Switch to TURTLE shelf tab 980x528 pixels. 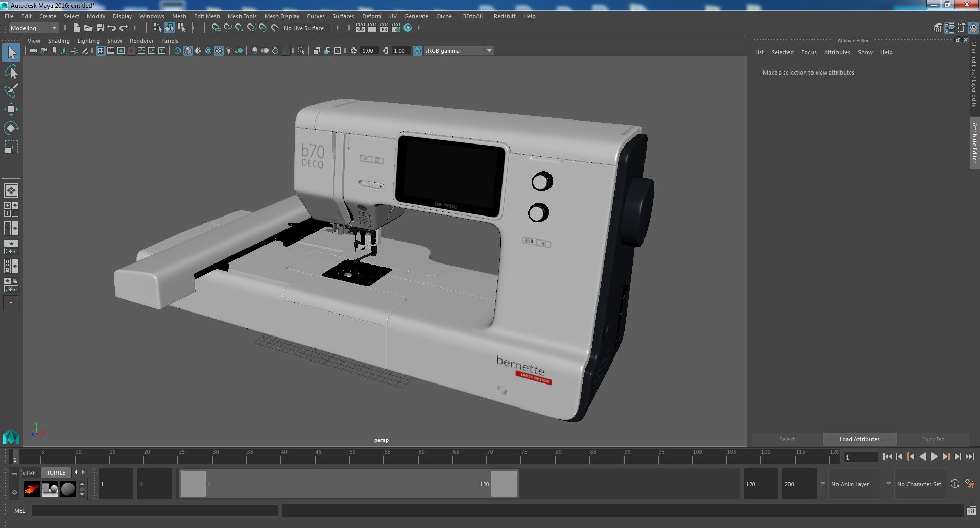pos(56,473)
